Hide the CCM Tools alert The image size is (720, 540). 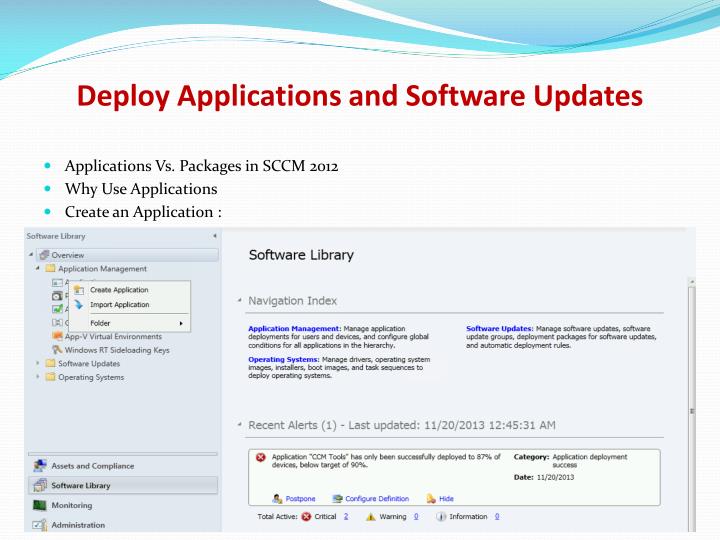(x=446, y=499)
